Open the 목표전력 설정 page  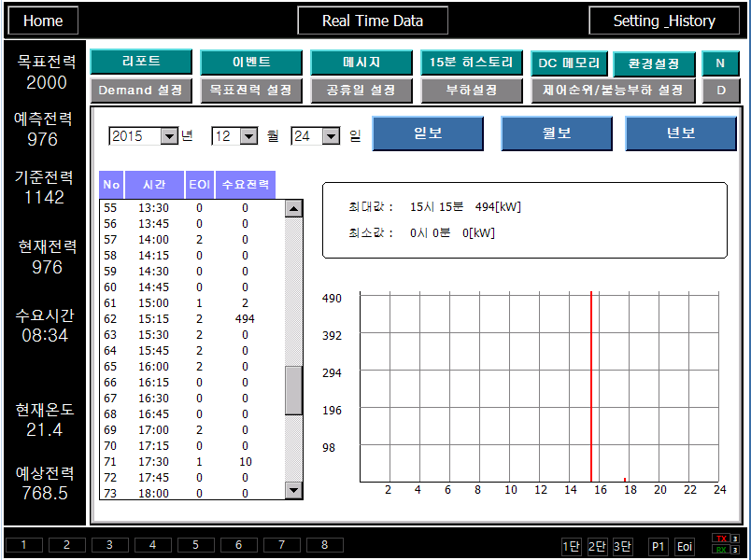click(x=251, y=91)
